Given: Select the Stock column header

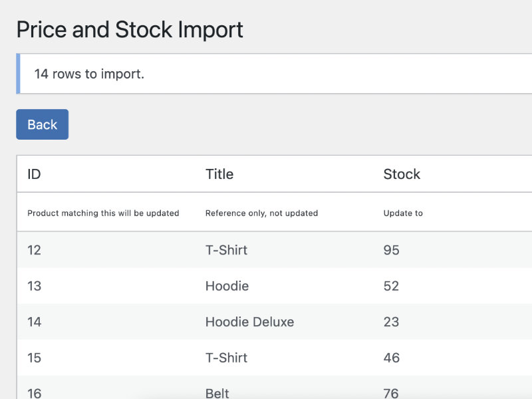Looking at the screenshot, I should coord(402,174).
